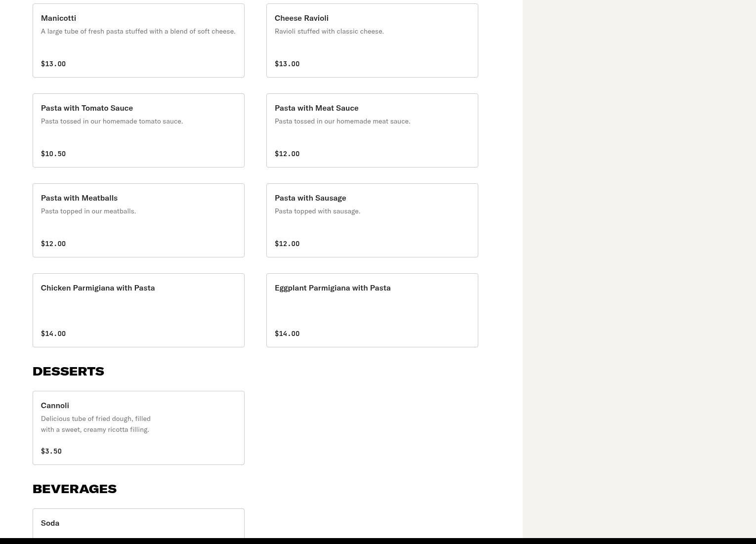Click the $12.00 price of Pasta with Meatballs
756x544 pixels.
(53, 244)
